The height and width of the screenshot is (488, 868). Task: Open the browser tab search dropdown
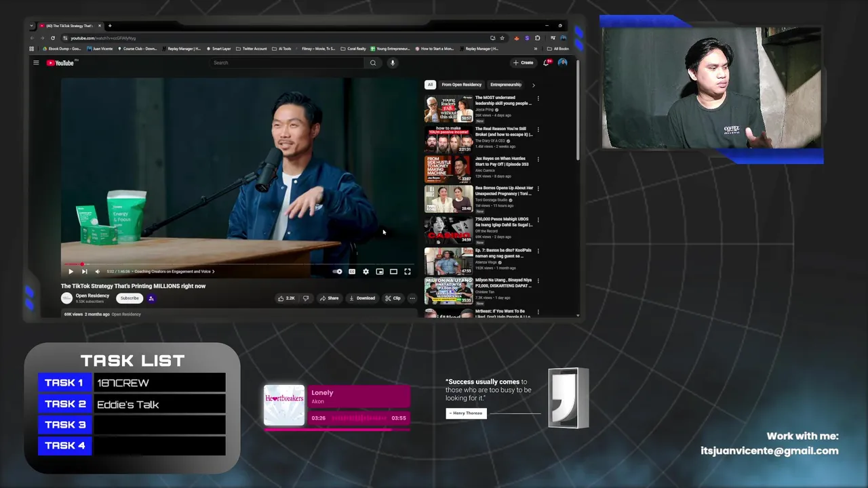(32, 26)
